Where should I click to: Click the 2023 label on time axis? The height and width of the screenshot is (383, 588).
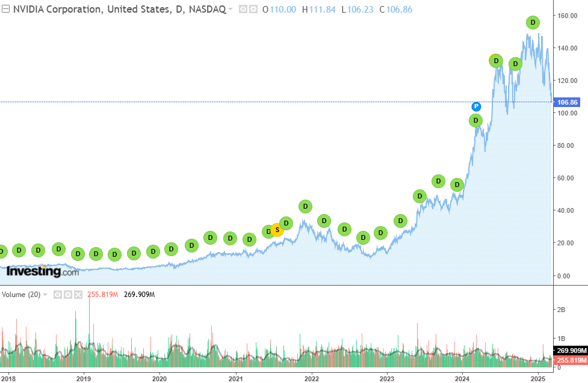pos(387,379)
